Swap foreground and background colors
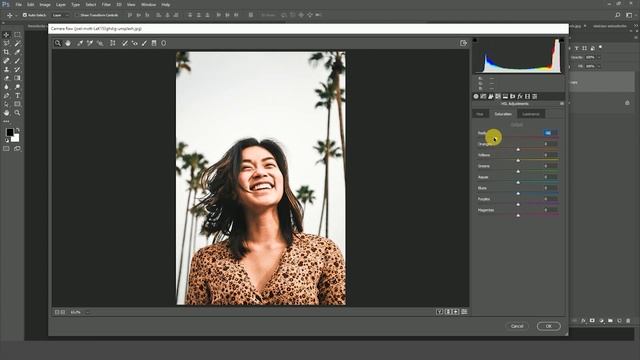Image resolution: width=640 pixels, height=360 pixels. tap(18, 130)
